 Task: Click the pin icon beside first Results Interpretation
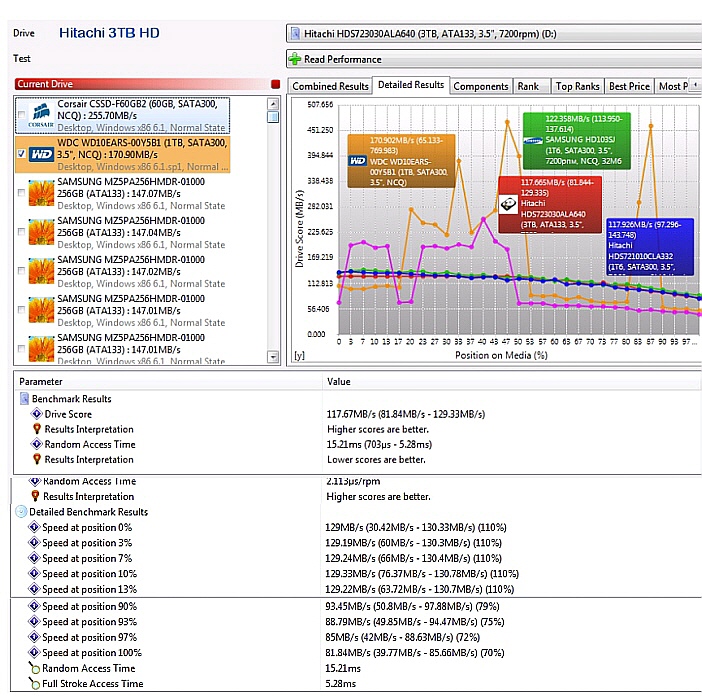pos(37,429)
